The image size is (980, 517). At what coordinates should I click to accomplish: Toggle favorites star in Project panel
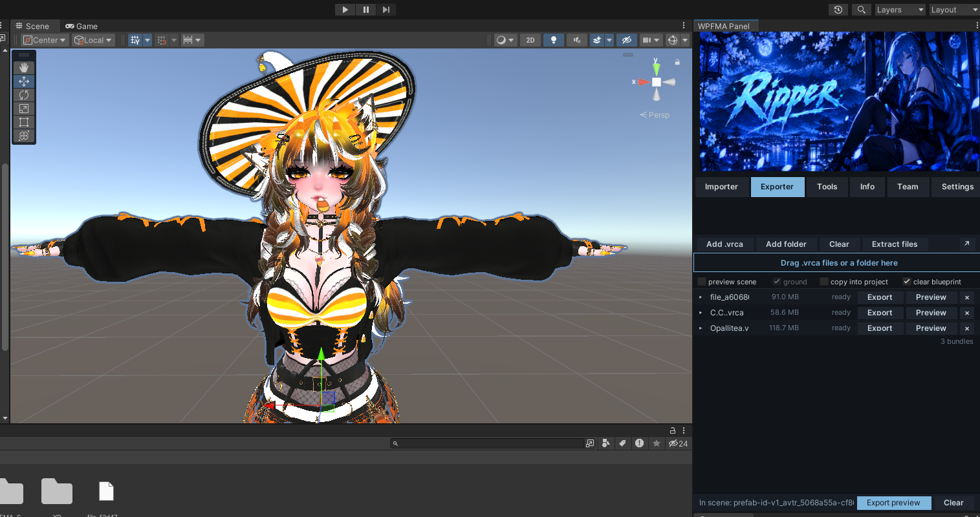[x=657, y=443]
